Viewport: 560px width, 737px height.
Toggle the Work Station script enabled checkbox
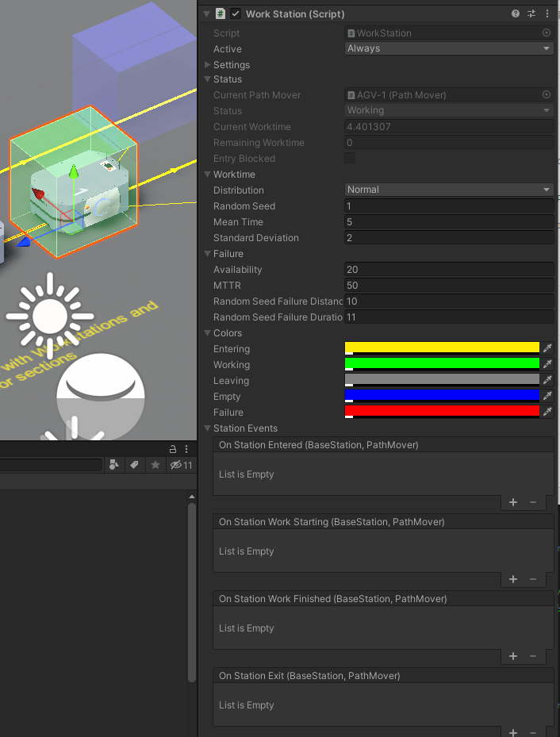(236, 14)
